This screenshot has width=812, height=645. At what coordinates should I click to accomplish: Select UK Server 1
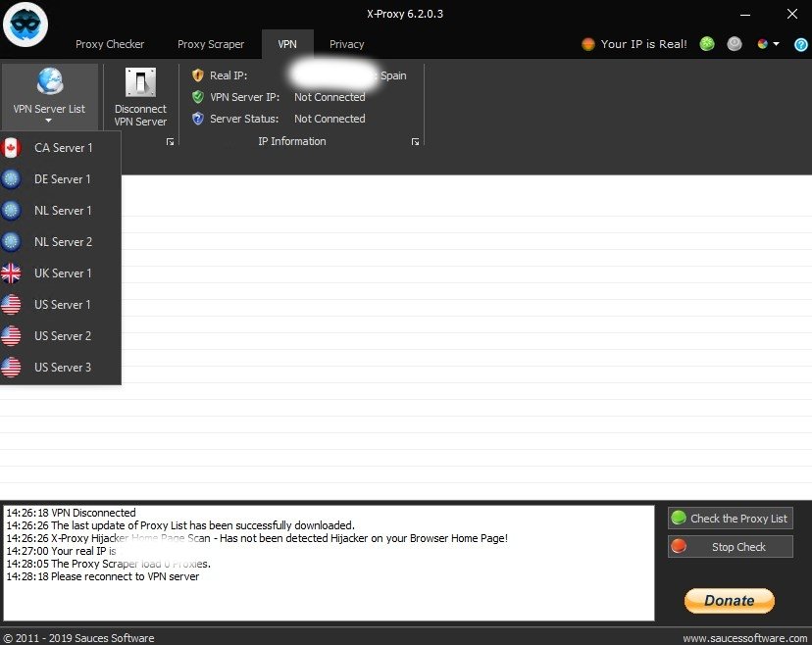coord(61,273)
